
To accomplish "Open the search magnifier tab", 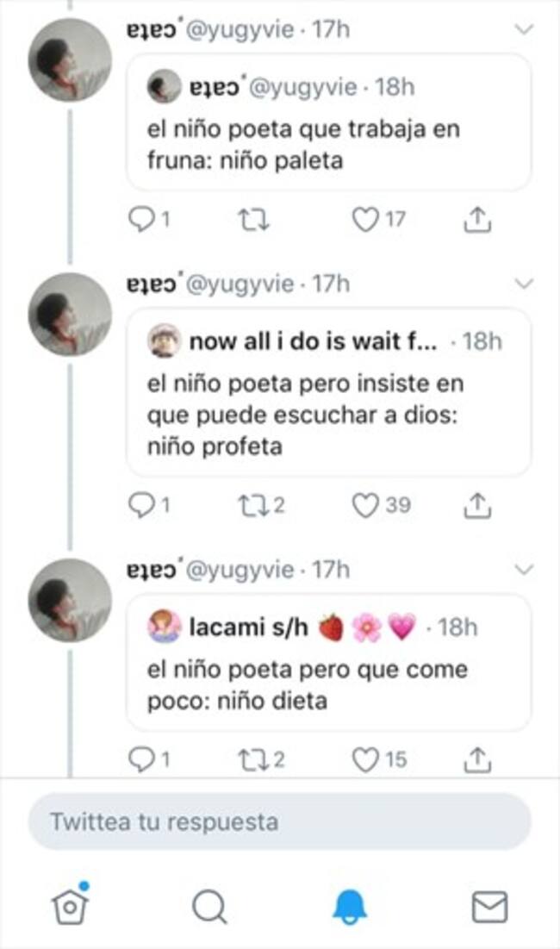I will click(x=208, y=906).
